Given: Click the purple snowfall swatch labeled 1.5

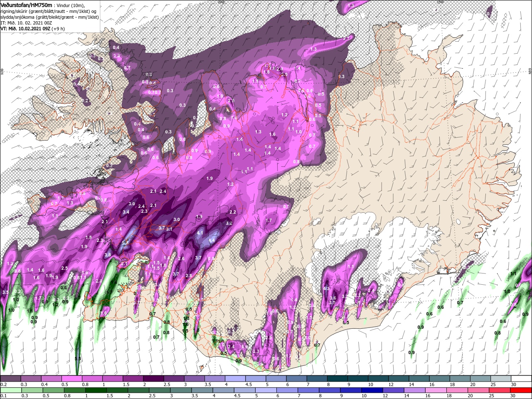Looking at the screenshot, I should 133,379.
